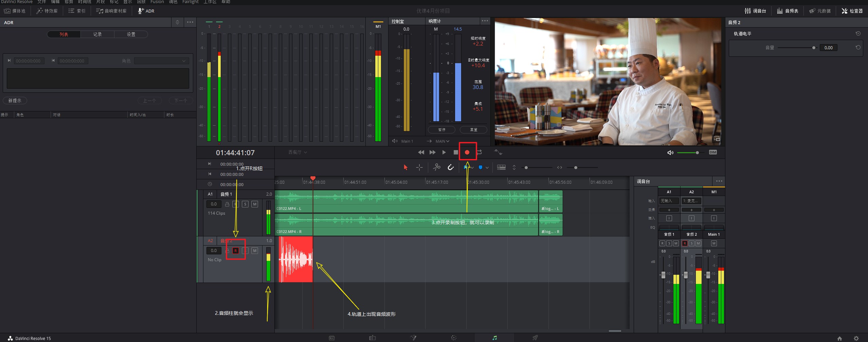Open the blue marker dropdown arrow

(x=487, y=167)
